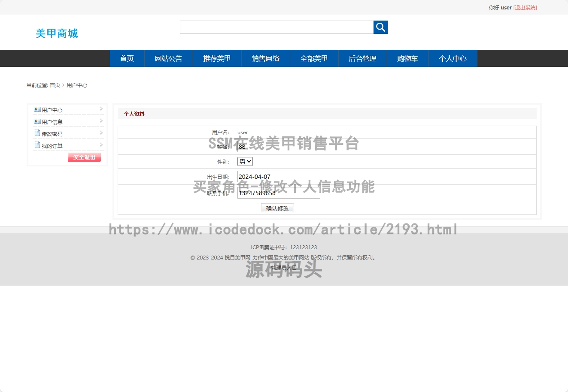This screenshot has height=392, width=568.
Task: Click the 退出系统 logout link
Action: 525,8
